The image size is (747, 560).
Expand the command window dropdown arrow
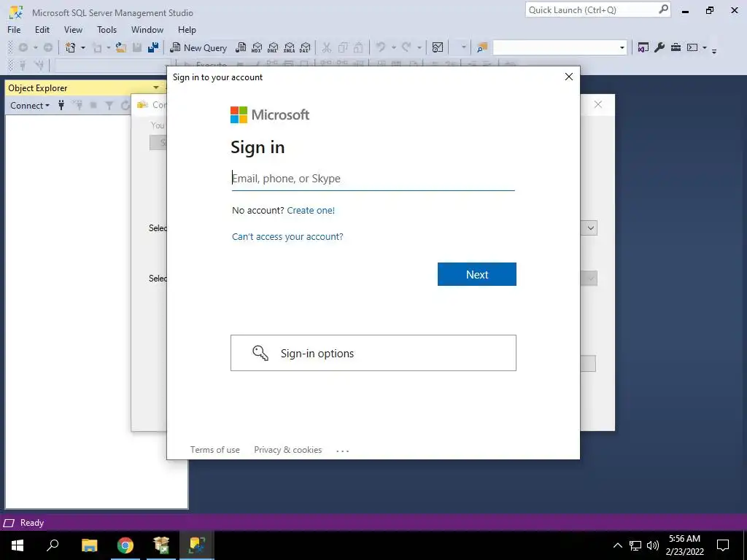(705, 47)
